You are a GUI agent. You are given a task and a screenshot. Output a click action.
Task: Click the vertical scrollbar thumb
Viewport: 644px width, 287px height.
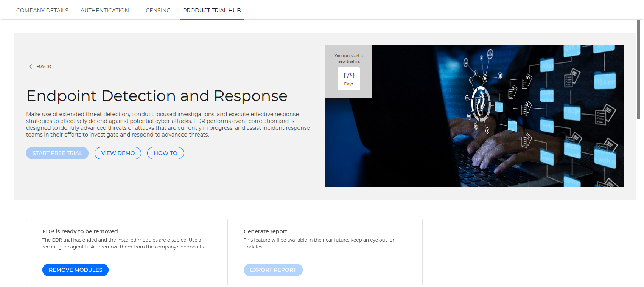click(638, 70)
